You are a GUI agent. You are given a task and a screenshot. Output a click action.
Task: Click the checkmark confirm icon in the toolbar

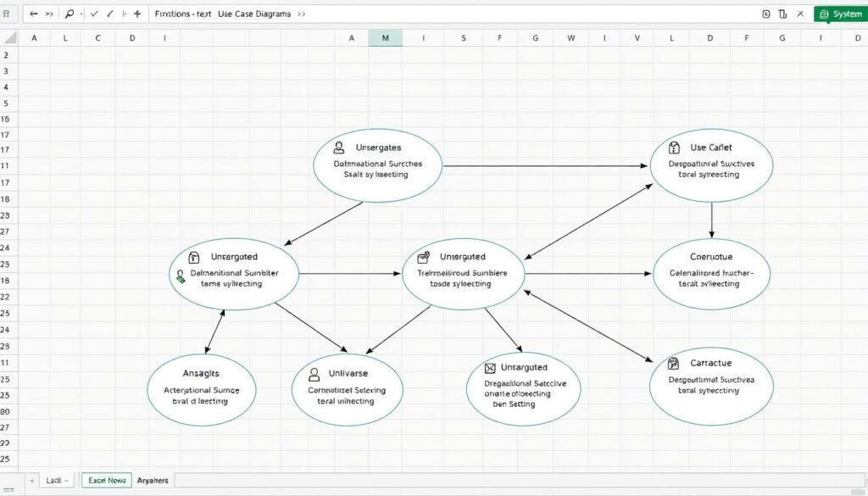coord(94,14)
